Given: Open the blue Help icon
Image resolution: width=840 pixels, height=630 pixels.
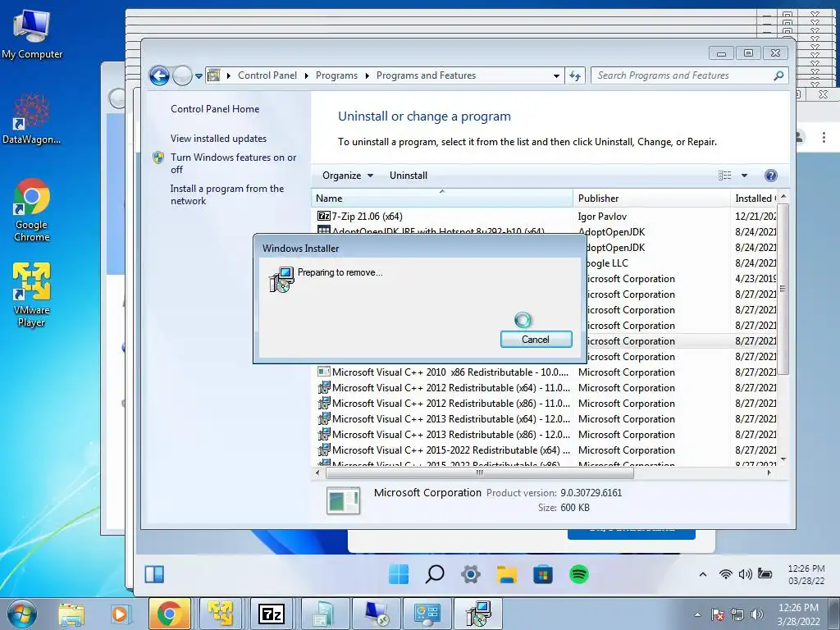Looking at the screenshot, I should pos(771,176).
